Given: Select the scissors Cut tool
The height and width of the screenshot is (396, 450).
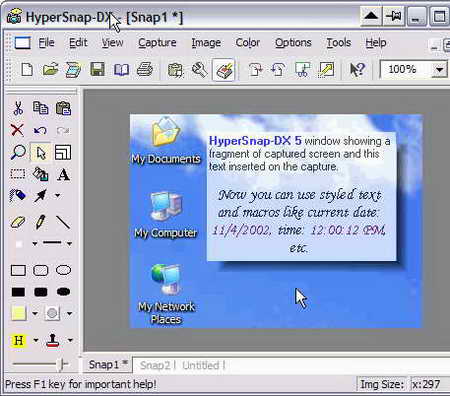Looking at the screenshot, I should (x=18, y=108).
